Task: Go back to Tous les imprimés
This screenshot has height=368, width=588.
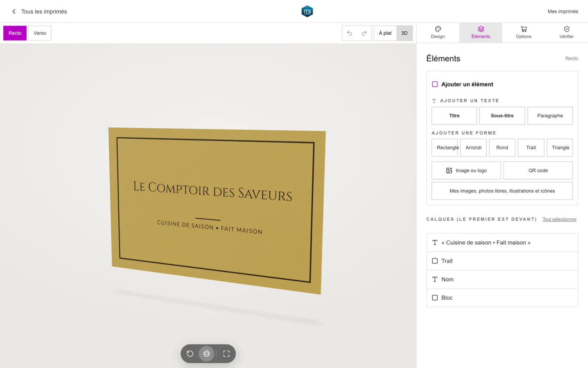Action: click(39, 11)
